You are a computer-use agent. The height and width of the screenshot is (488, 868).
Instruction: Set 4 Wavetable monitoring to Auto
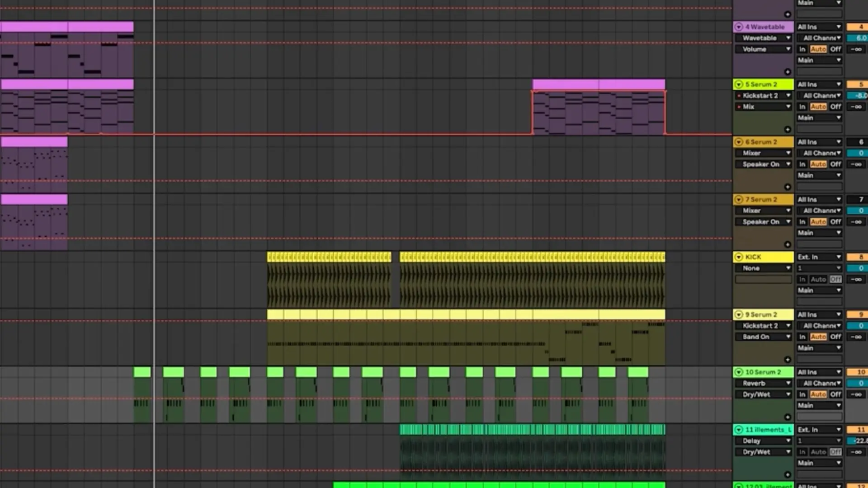tap(818, 49)
